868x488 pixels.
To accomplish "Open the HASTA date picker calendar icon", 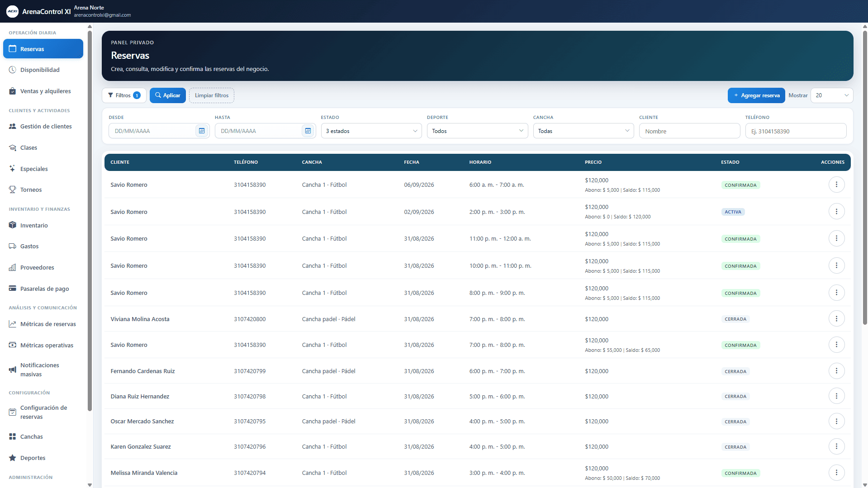I will [308, 131].
